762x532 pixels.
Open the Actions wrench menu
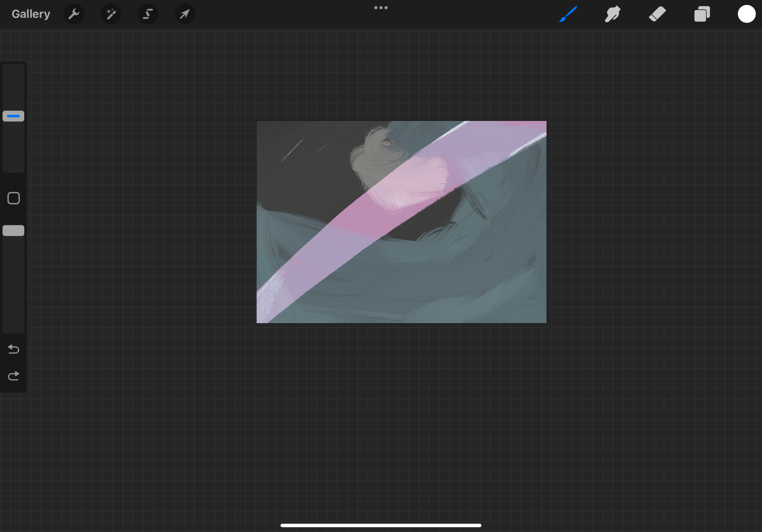tap(74, 14)
